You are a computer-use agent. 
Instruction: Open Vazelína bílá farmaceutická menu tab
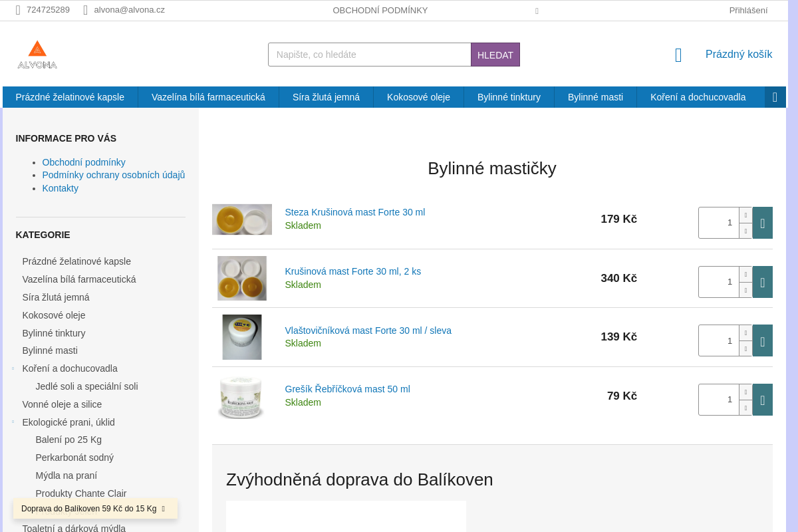(208, 97)
